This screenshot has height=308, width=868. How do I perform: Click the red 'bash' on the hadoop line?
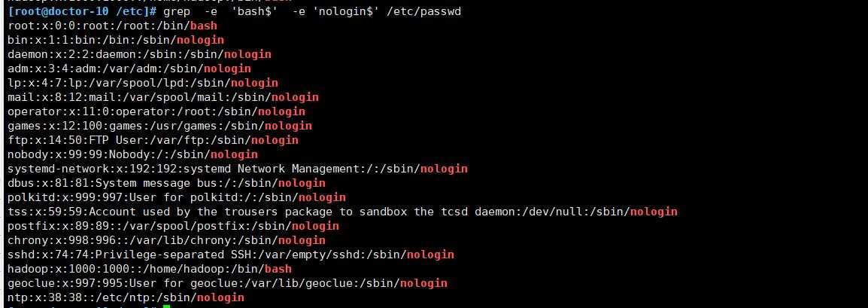[x=278, y=269]
